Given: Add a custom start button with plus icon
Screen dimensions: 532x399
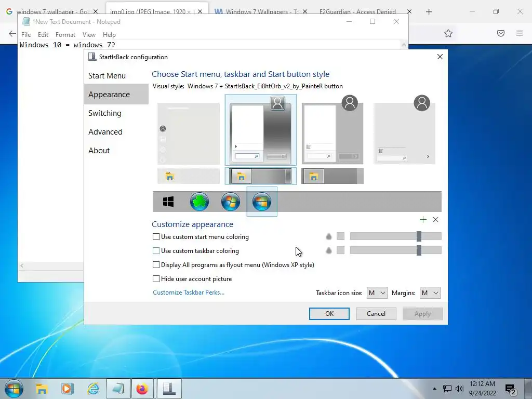Looking at the screenshot, I should [423, 220].
